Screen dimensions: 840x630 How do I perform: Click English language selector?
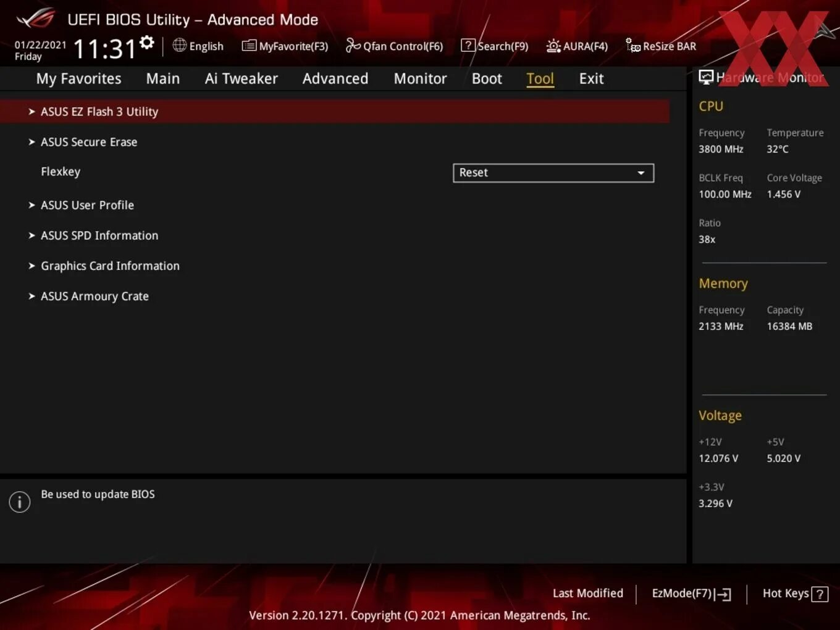tap(198, 46)
